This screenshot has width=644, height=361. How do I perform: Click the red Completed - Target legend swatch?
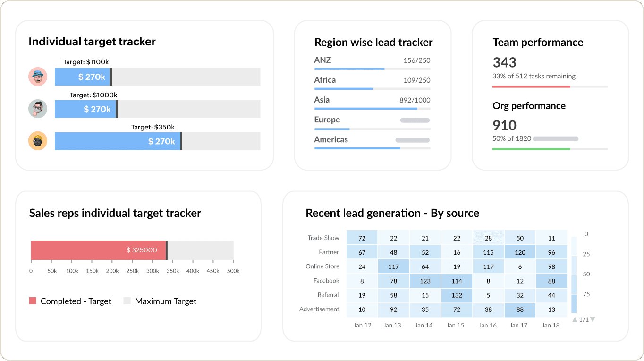click(32, 301)
